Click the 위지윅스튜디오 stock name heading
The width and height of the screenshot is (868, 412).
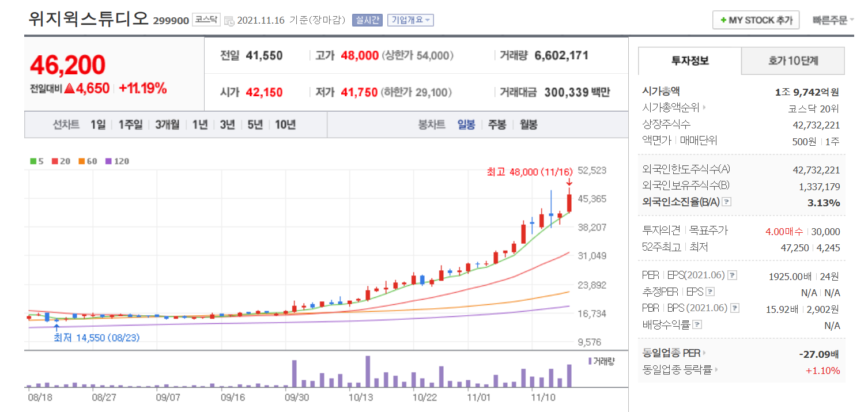pos(88,19)
